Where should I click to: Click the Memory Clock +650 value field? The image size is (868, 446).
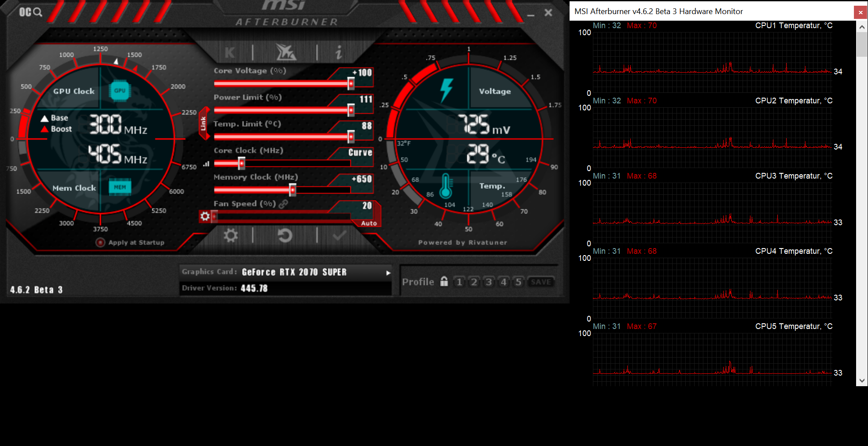pos(362,179)
